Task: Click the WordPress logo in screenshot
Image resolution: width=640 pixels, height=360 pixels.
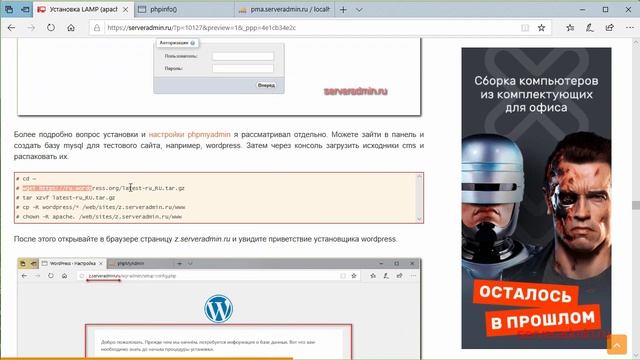Action: coord(218,309)
